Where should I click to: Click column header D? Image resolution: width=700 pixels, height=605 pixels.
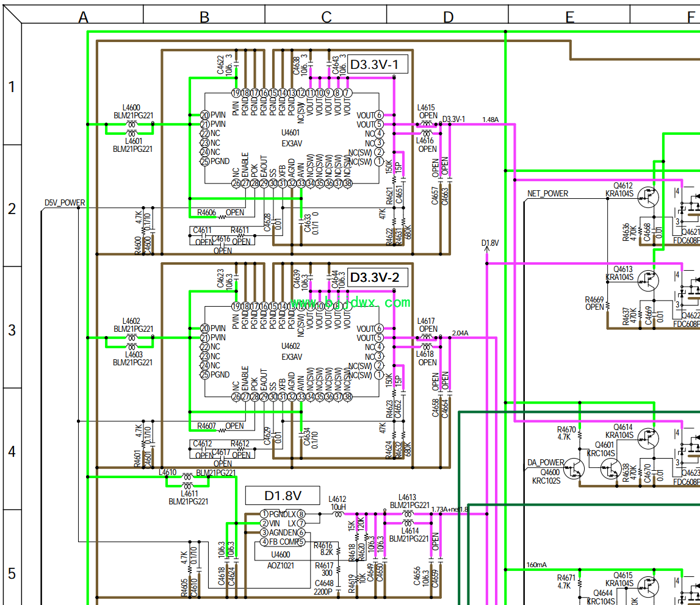point(448,17)
